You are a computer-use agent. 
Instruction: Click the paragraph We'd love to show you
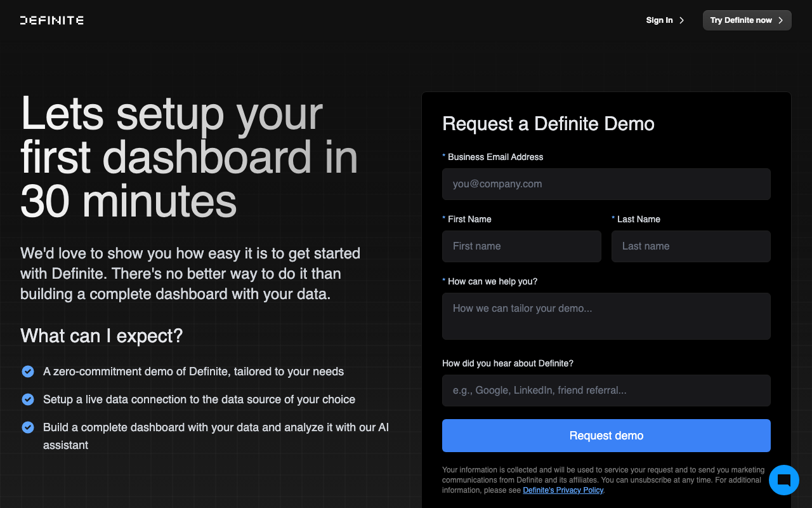pyautogui.click(x=190, y=274)
